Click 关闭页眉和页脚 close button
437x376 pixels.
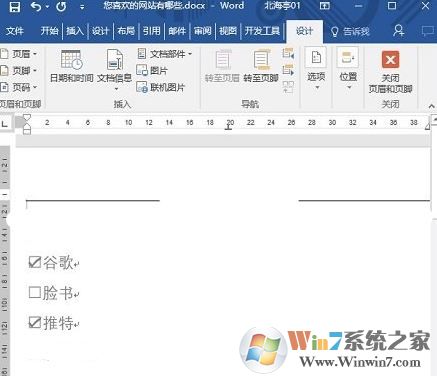[390, 72]
